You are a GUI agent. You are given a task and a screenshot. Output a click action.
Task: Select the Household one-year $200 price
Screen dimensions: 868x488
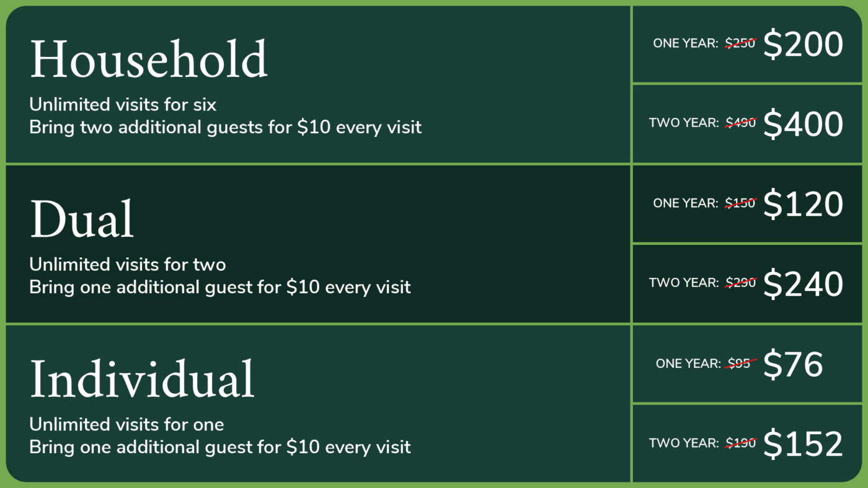[x=803, y=45]
